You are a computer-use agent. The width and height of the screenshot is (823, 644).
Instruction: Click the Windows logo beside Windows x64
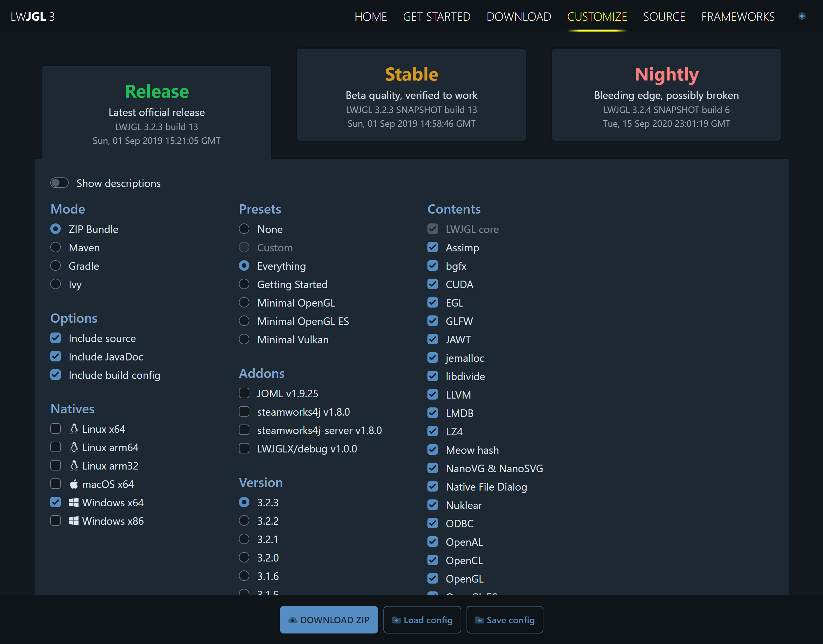click(74, 502)
